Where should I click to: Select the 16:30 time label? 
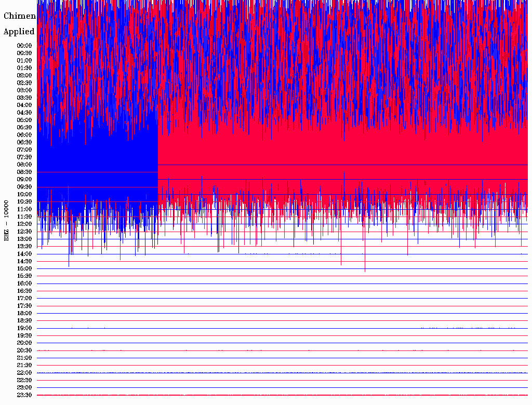point(24,291)
